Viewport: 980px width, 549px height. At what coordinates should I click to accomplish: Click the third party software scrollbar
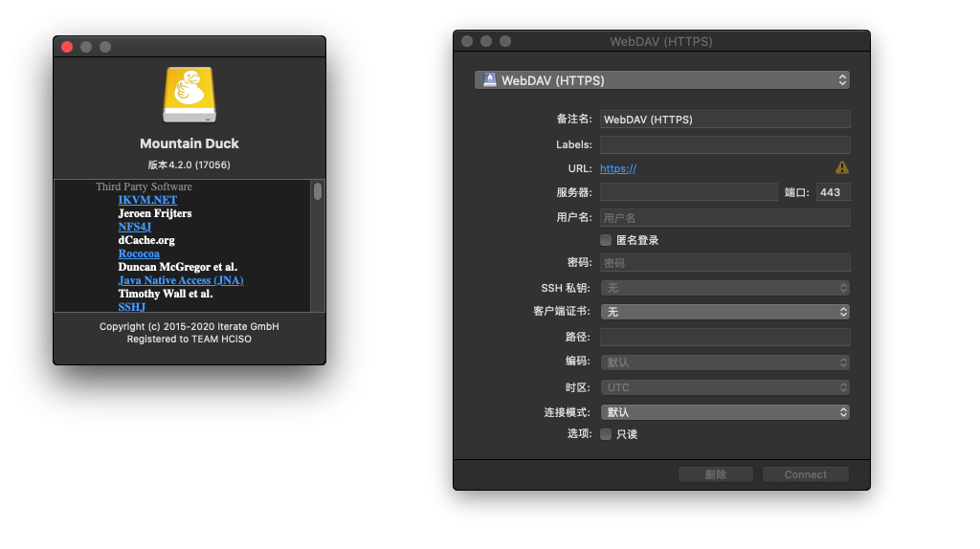318,191
